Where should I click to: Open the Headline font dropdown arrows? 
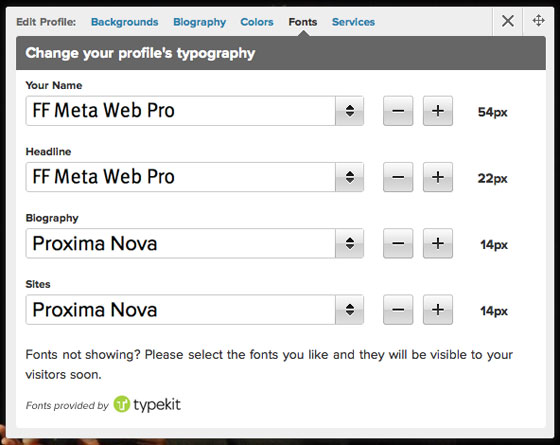350,177
